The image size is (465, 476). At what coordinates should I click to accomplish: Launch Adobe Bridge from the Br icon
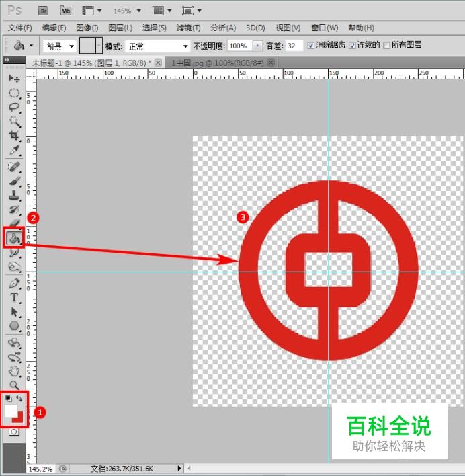(44, 11)
